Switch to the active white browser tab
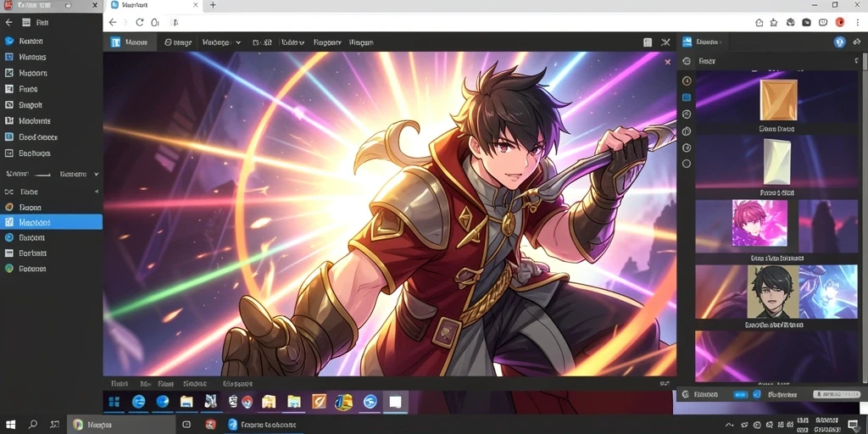The width and height of the screenshot is (868, 434). [x=153, y=5]
